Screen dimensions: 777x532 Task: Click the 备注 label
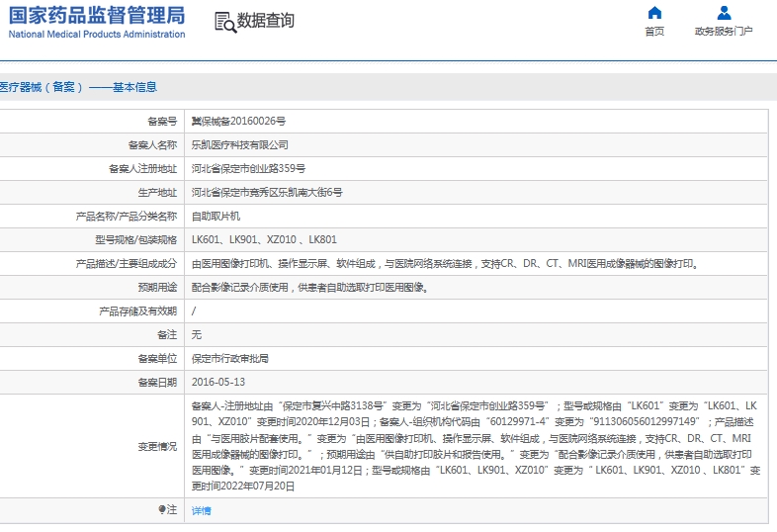[x=167, y=334]
